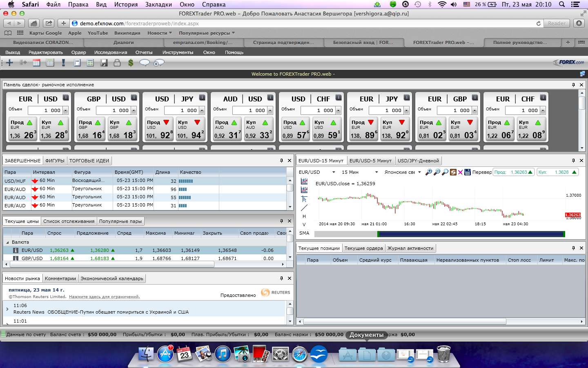Open the Список отслеживания tab
The width and height of the screenshot is (588, 368).
point(69,221)
